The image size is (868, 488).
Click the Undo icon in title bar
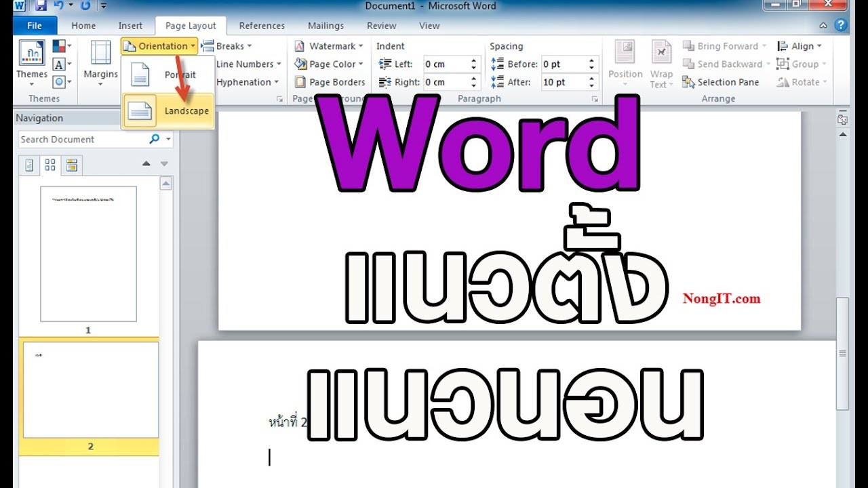click(59, 6)
